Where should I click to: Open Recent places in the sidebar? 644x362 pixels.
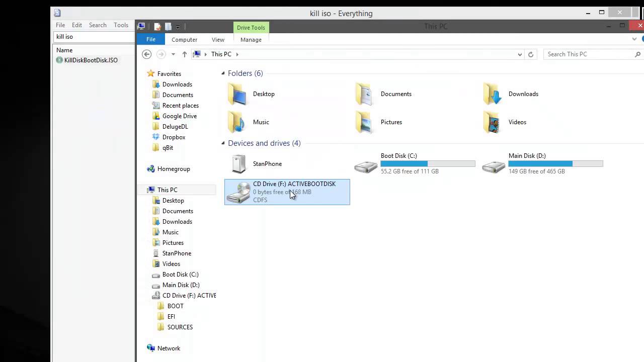coord(180,106)
